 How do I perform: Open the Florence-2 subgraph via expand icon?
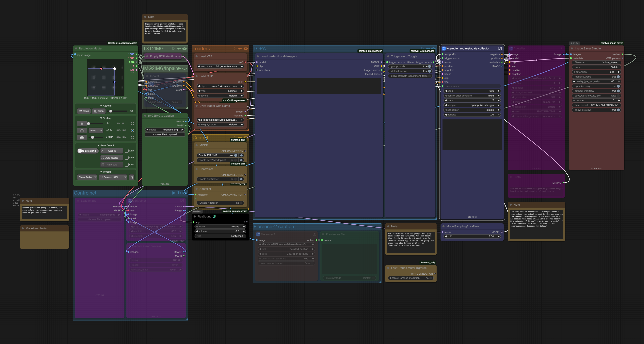coord(314,234)
